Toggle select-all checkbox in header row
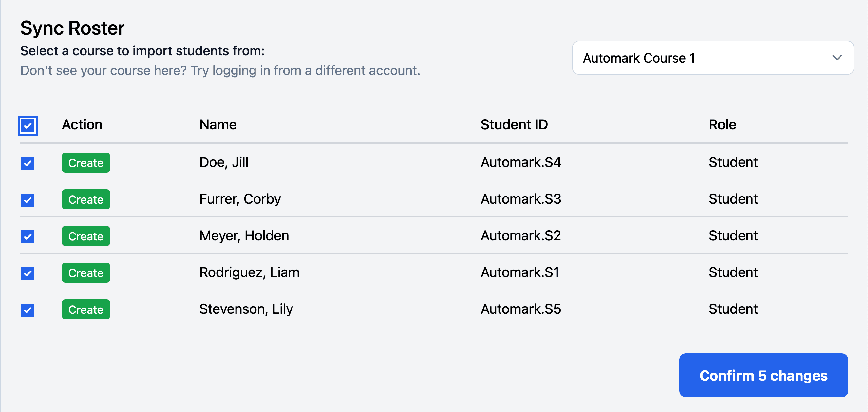Image resolution: width=868 pixels, height=412 pixels. coord(28,124)
